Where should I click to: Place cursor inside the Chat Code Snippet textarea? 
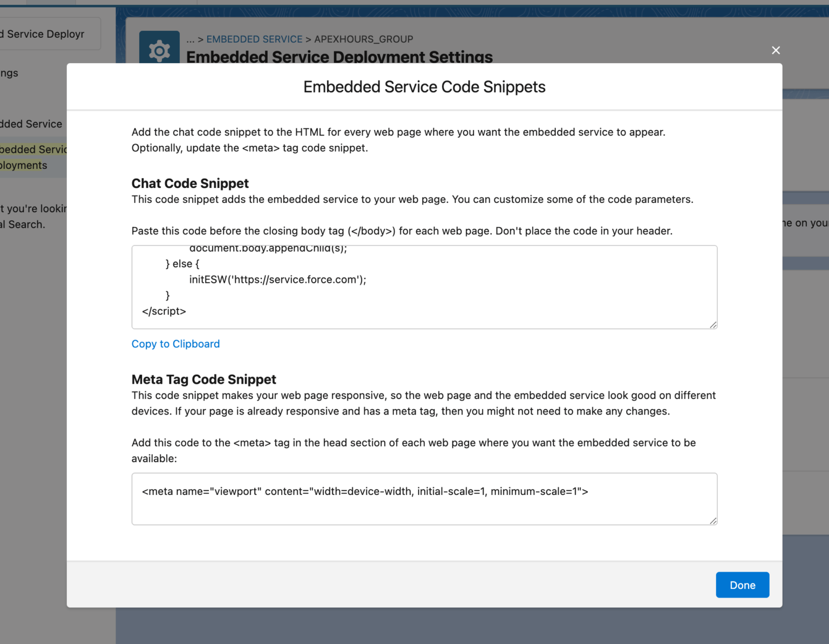pos(424,287)
